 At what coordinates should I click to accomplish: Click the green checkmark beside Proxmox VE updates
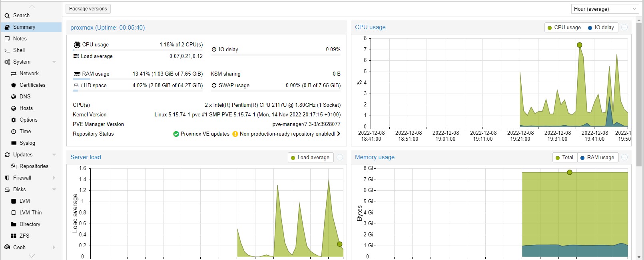[176, 134]
